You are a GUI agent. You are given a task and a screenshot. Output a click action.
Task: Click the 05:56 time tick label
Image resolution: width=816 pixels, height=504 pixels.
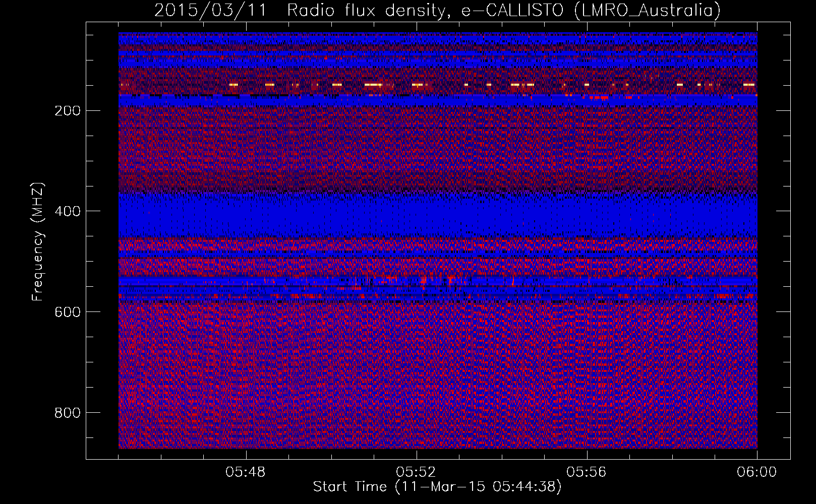pyautogui.click(x=587, y=472)
